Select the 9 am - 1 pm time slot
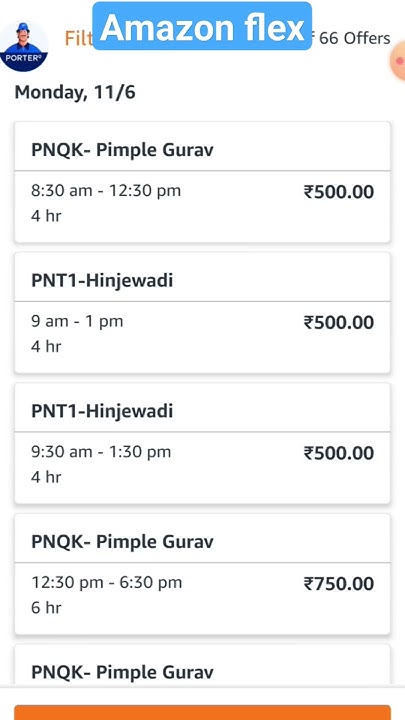The image size is (405, 720). (x=77, y=321)
